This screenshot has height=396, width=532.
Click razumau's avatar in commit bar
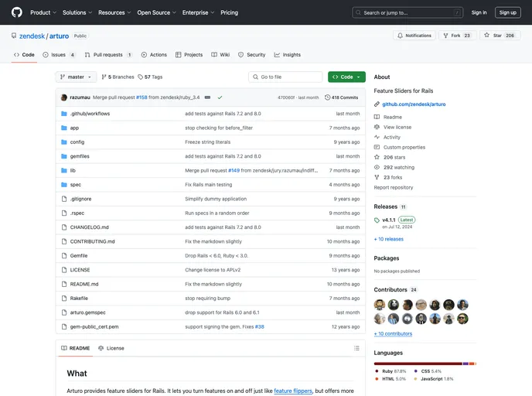point(63,97)
